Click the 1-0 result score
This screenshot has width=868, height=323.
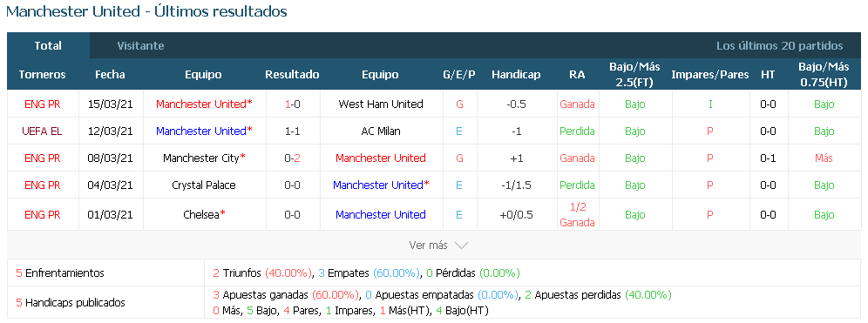pyautogui.click(x=292, y=104)
